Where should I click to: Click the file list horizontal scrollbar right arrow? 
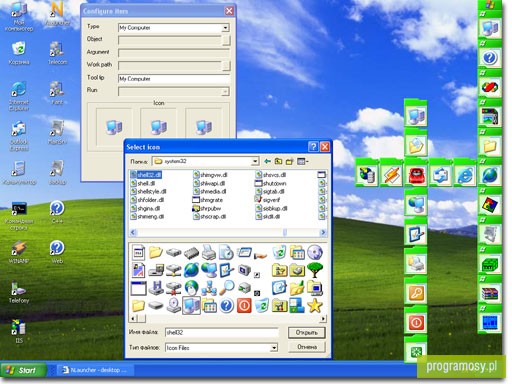[323, 232]
